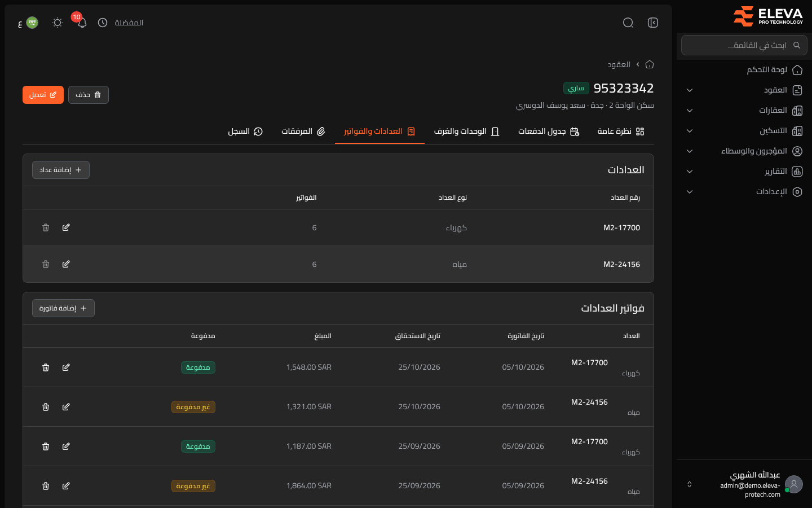The image size is (812, 508).
Task: Expand التسكين sidebar menu chevron
Action: click(x=690, y=131)
